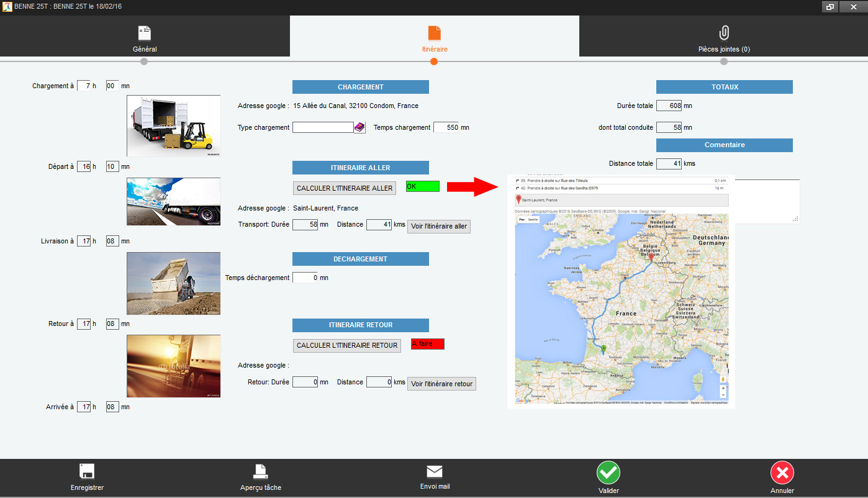The height and width of the screenshot is (498, 868).
Task: Click the DECHARGEMENT section header
Action: [361, 259]
